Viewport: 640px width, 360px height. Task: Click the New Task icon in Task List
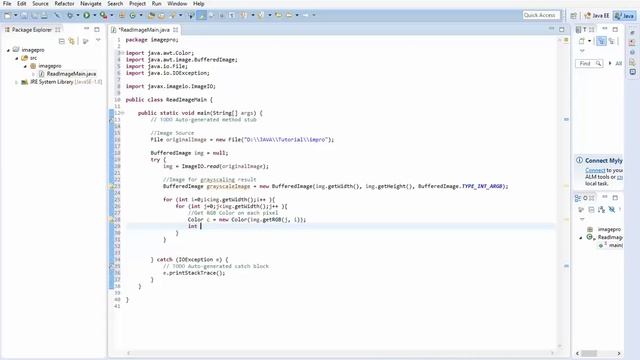[x=582, y=41]
